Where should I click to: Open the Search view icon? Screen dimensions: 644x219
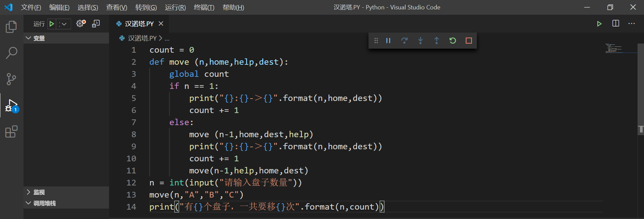pyautogui.click(x=11, y=53)
